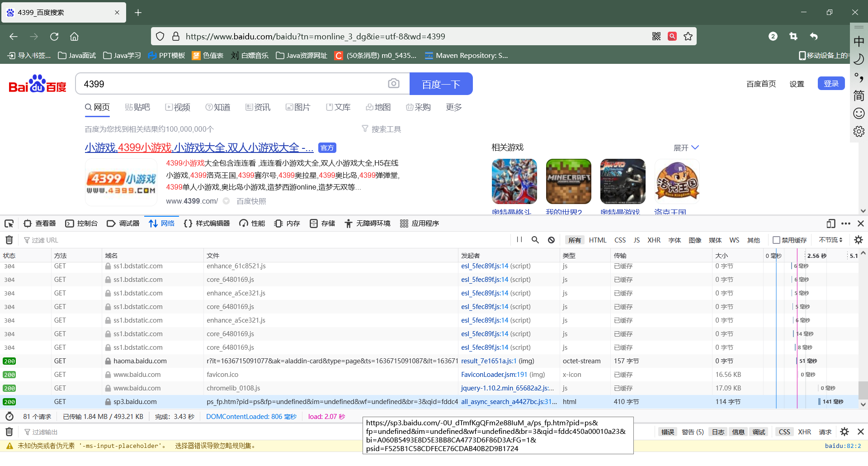Click the undo arrow toolbar icon
Viewport: 868px width, 466px height.
814,36
